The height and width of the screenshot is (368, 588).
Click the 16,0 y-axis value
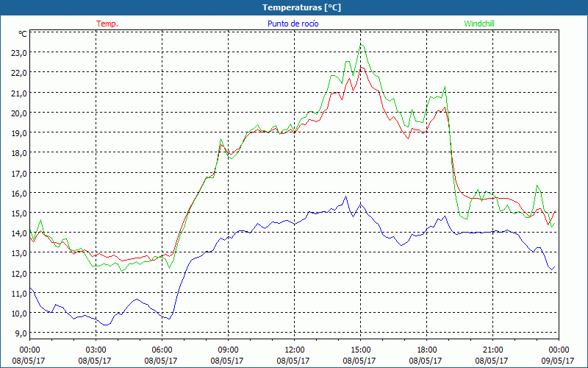[x=19, y=193]
